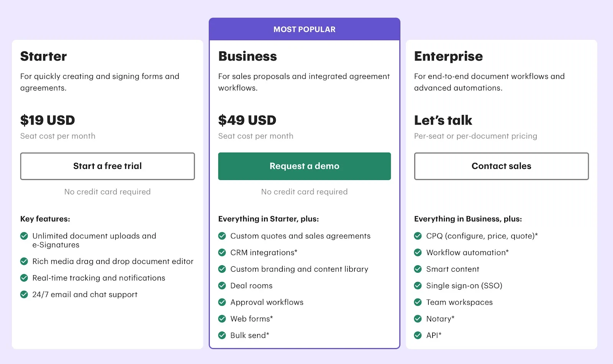Click the $49 USD price text
This screenshot has width=613, height=364.
pos(247,120)
